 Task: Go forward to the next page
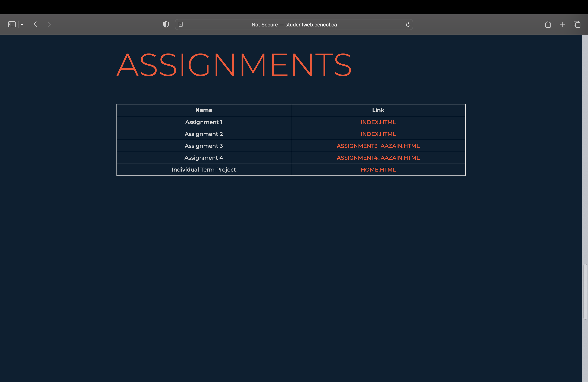(x=49, y=24)
